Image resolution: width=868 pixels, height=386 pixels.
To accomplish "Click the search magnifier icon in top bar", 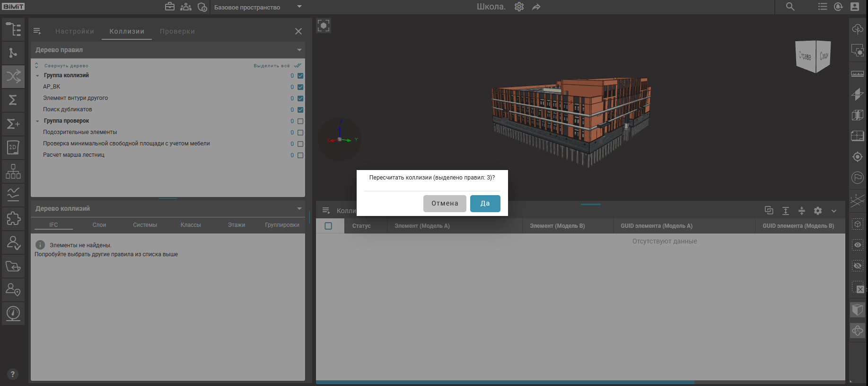I will [790, 7].
